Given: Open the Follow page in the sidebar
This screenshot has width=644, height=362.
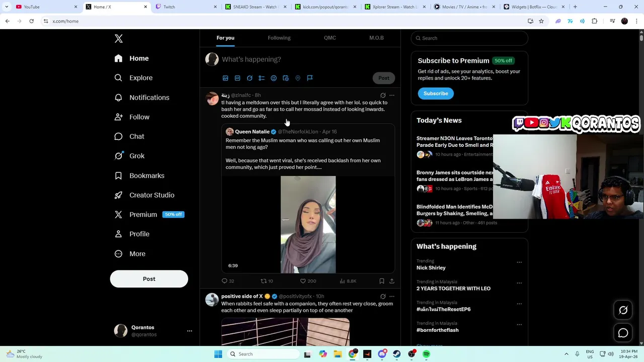Looking at the screenshot, I should click(x=132, y=117).
